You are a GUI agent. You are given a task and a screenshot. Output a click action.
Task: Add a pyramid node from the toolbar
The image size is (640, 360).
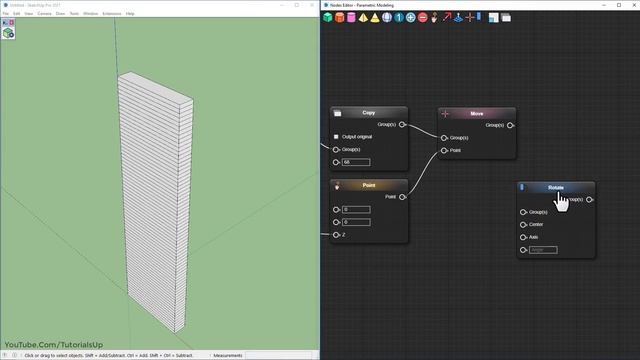pos(363,18)
